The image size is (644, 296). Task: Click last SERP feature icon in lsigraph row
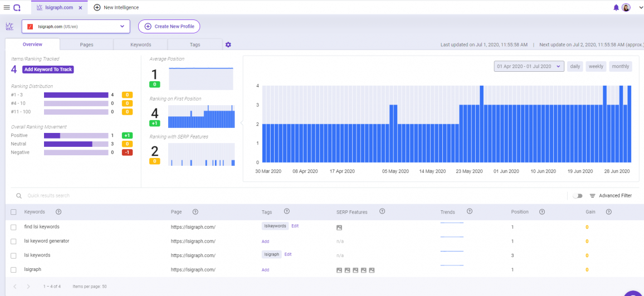click(372, 270)
